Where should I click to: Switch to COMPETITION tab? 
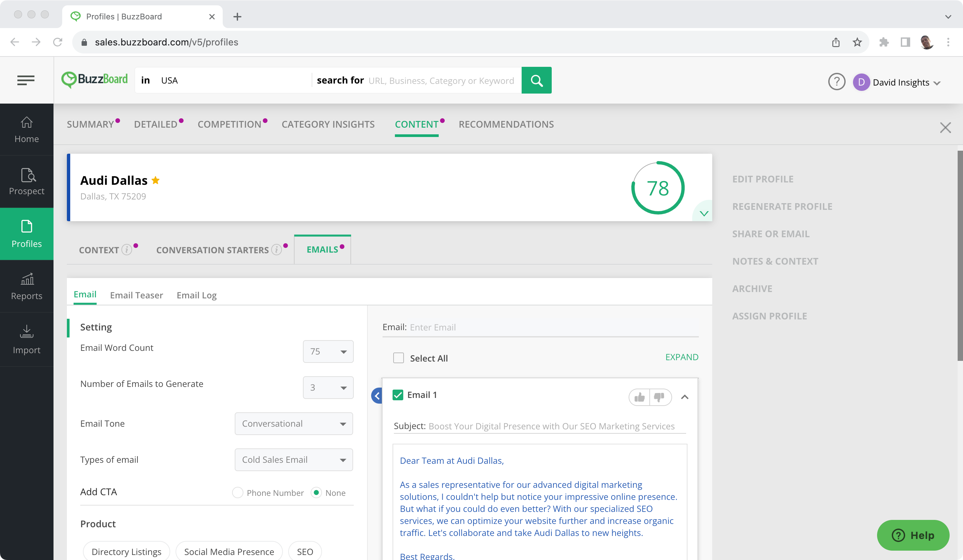tap(229, 124)
